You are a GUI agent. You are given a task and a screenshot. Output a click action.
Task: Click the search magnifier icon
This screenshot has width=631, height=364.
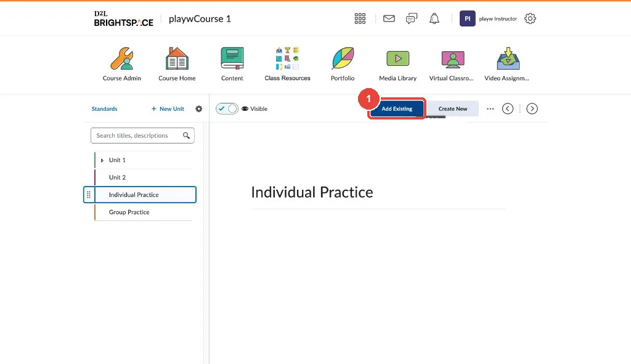pyautogui.click(x=186, y=135)
